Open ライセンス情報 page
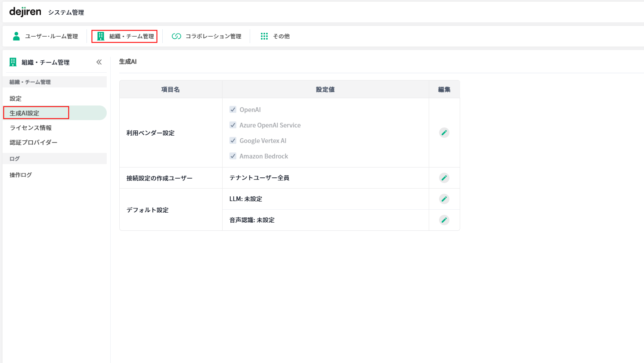 tap(31, 128)
